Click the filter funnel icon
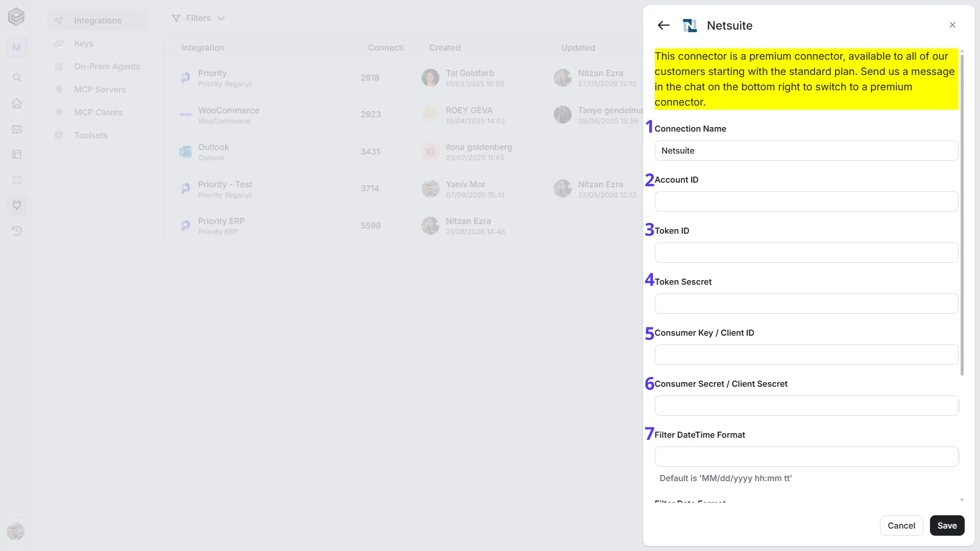 (176, 18)
